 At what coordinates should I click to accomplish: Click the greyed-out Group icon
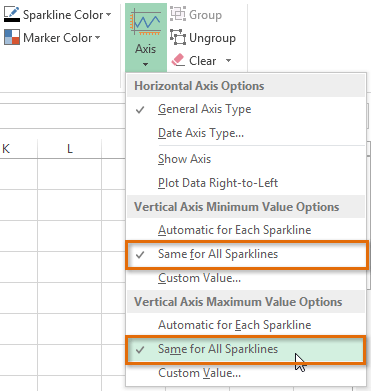tap(178, 14)
